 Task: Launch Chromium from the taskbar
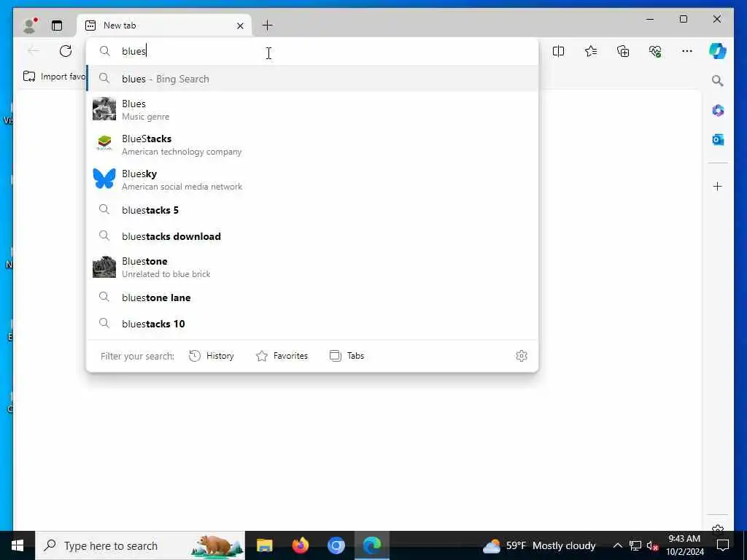click(336, 545)
